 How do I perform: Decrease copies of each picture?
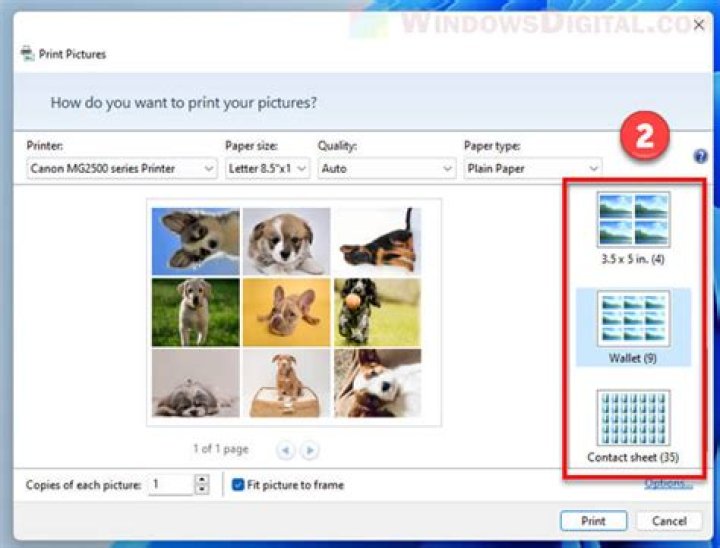click(x=202, y=490)
